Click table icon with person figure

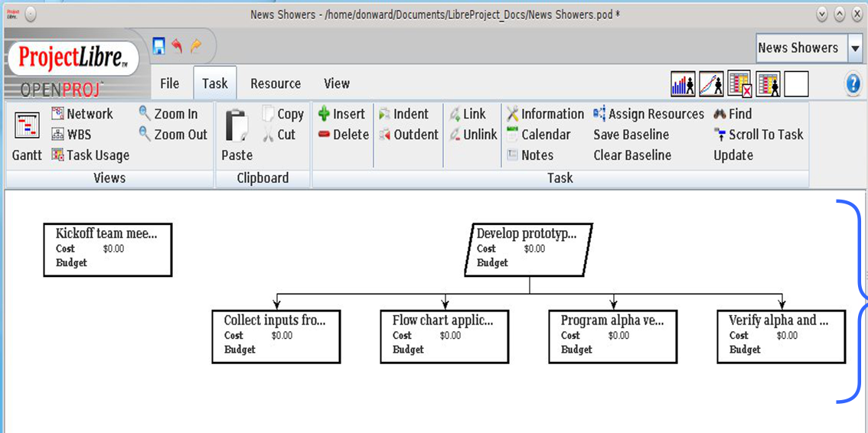[x=768, y=84]
